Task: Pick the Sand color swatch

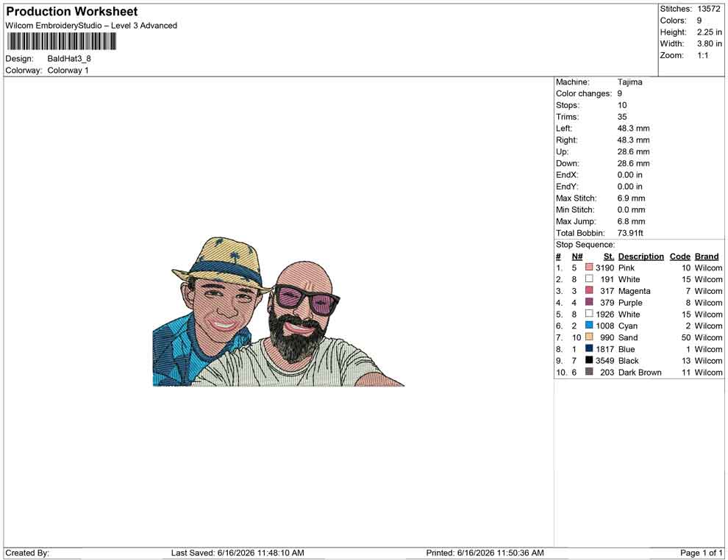Action: click(x=589, y=337)
